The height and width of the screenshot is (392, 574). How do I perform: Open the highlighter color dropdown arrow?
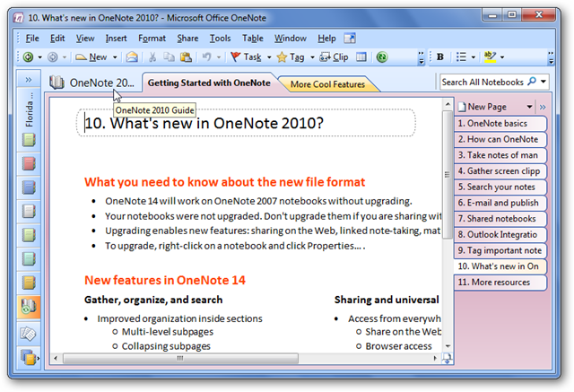coord(502,57)
